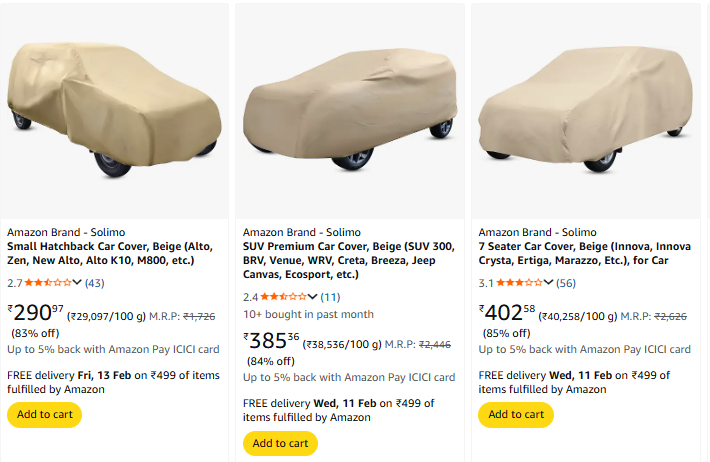710x462 pixels.
Task: Click the 3.1 star rating icons
Action: [519, 283]
